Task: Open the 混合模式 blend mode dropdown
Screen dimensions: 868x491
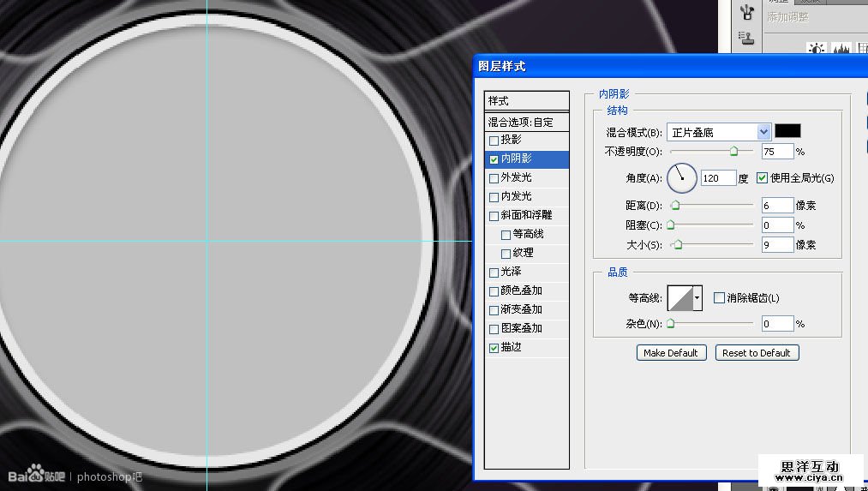Action: pyautogui.click(x=763, y=132)
